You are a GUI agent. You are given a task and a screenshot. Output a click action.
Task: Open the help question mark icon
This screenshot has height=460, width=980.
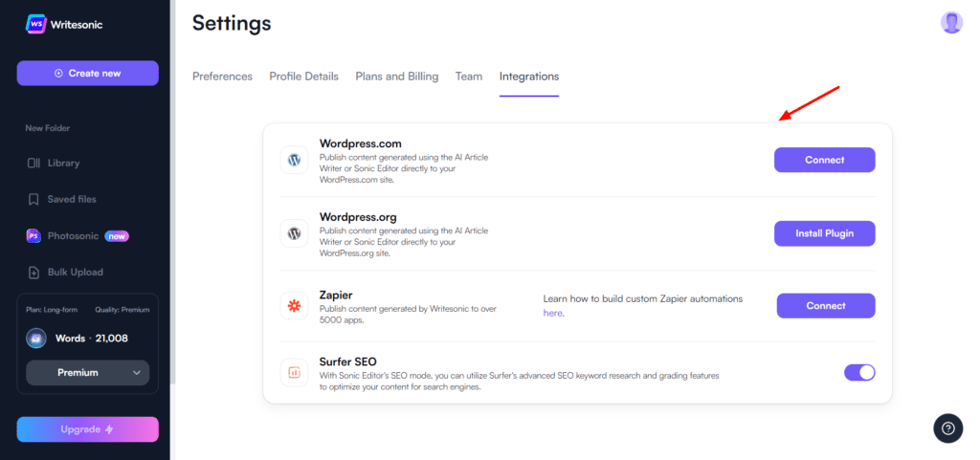pos(947,427)
